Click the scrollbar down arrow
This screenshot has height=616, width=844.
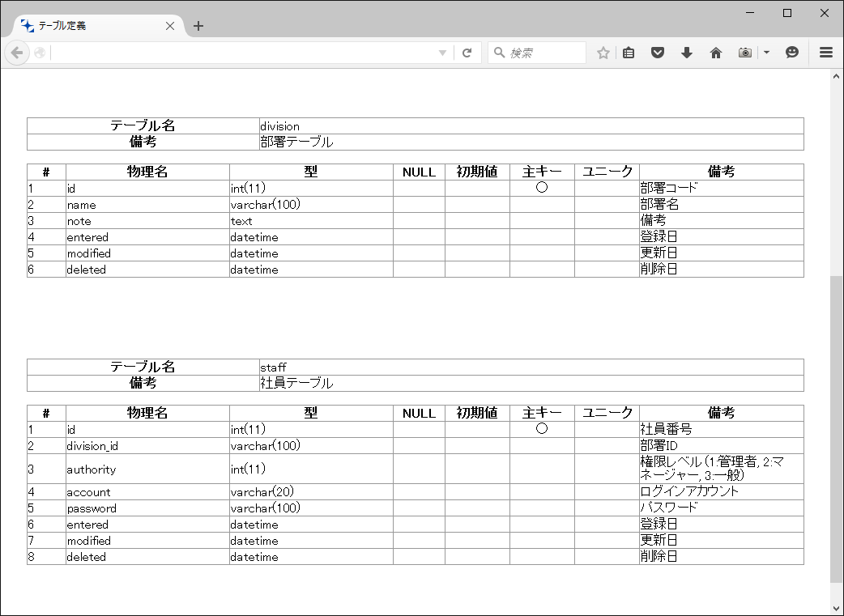pyautogui.click(x=836, y=609)
